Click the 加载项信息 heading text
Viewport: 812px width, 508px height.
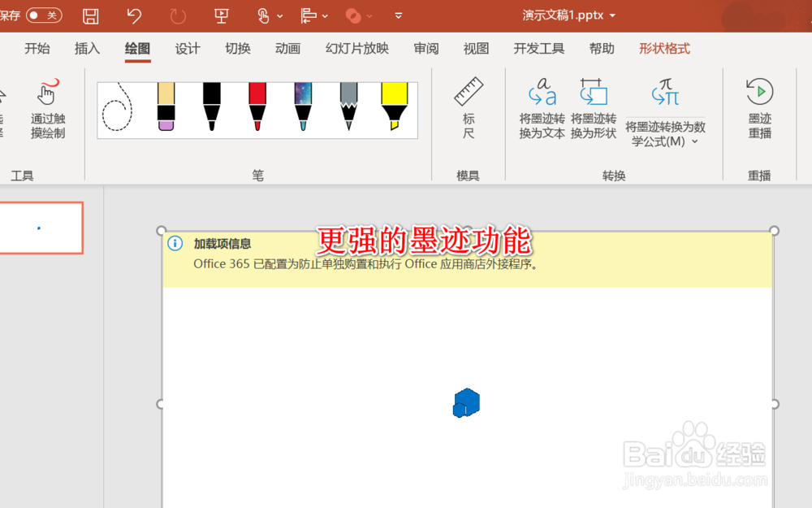tap(222, 244)
